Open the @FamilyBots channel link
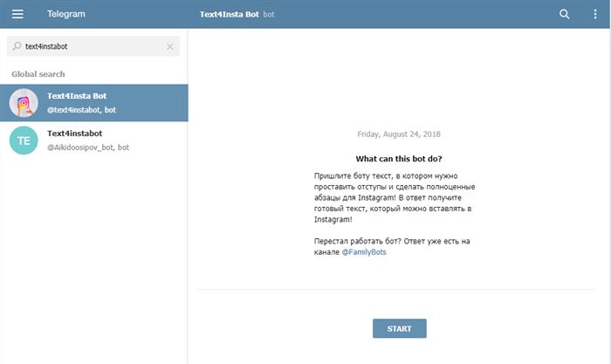611x364 pixels. 364,252
